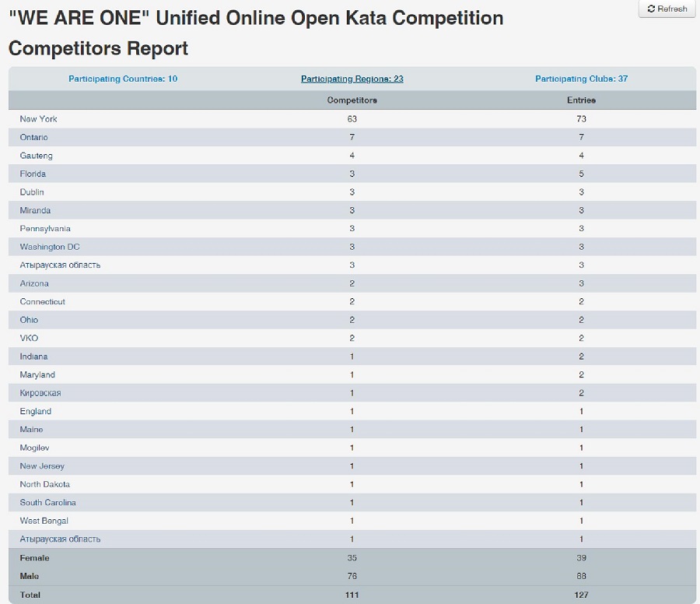
Task: Select the Pennsylvania row label
Action: (x=45, y=229)
